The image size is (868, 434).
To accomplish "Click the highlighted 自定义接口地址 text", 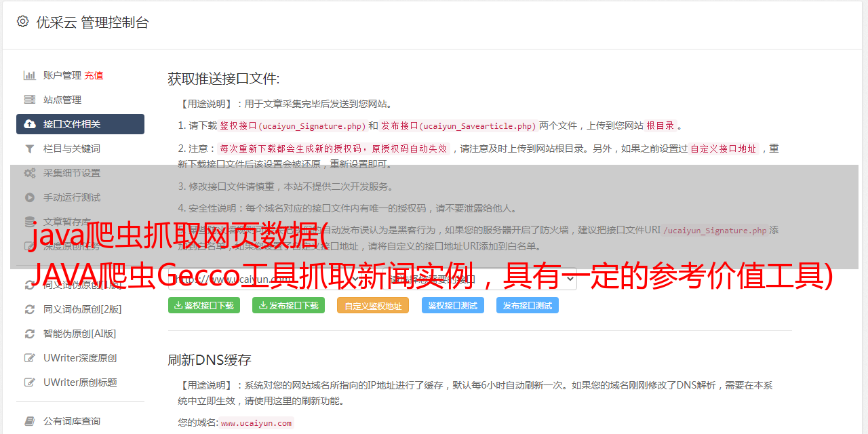I will pos(724,149).
